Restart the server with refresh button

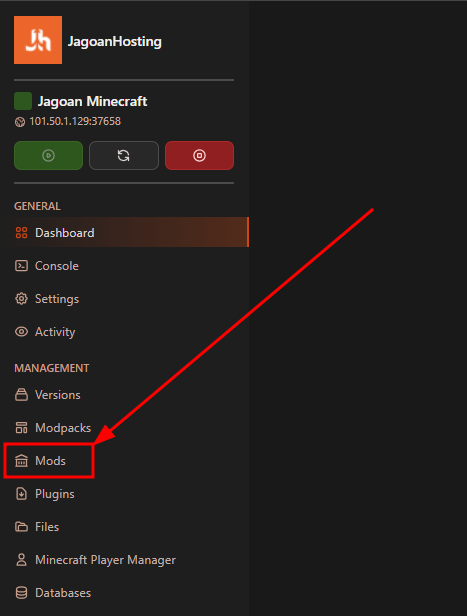(124, 156)
